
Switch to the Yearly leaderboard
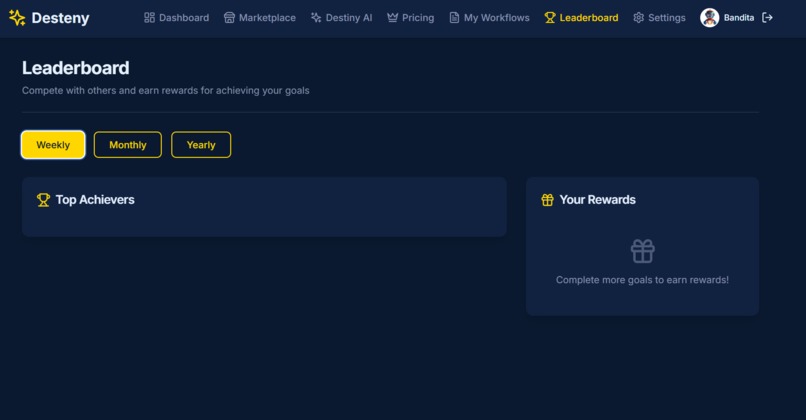point(201,145)
